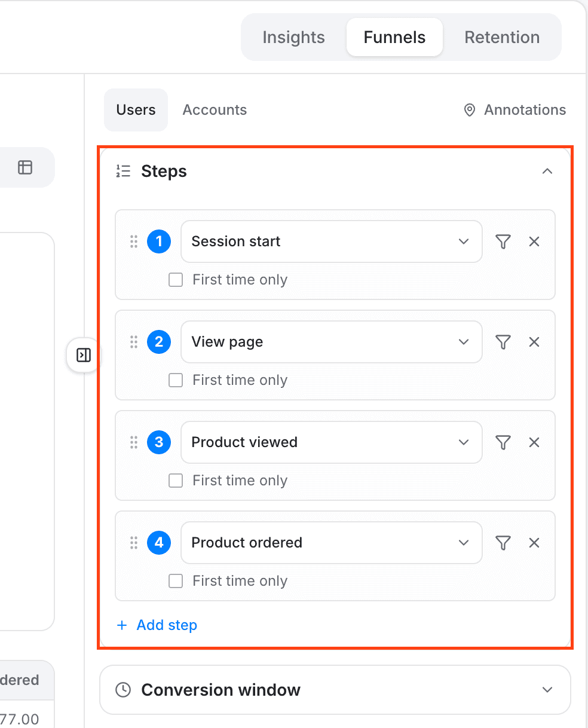
Task: Open Annotations
Action: pyautogui.click(x=514, y=110)
